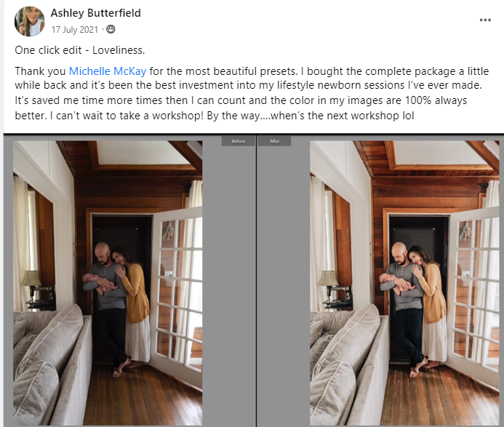Viewport: 504px width, 427px height.
Task: Open the Michelle McKay tagged profile link
Action: coord(108,71)
